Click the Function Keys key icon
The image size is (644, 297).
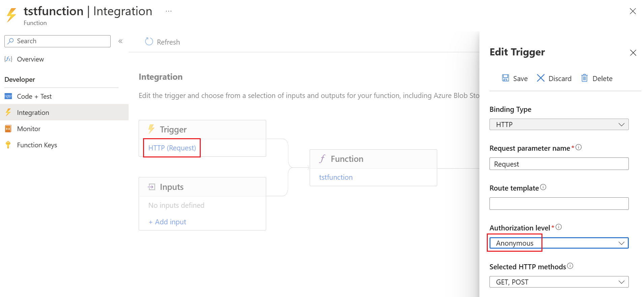click(8, 145)
